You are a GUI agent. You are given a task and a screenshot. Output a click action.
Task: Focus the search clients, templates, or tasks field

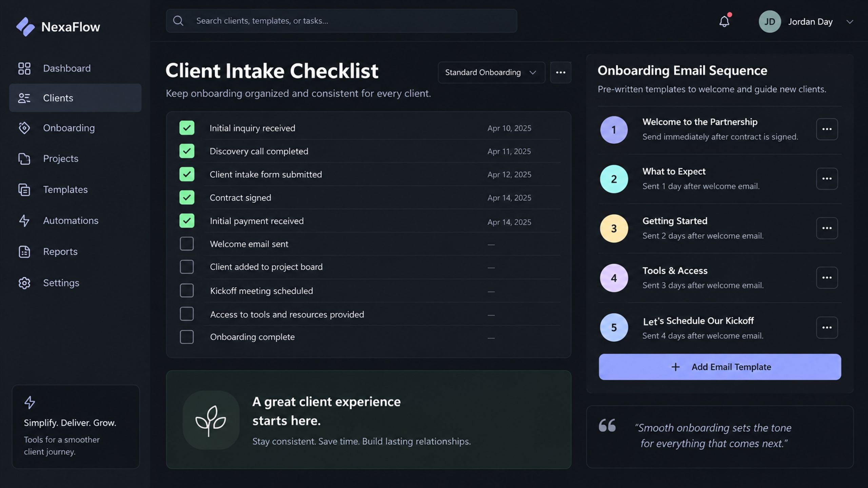341,21
